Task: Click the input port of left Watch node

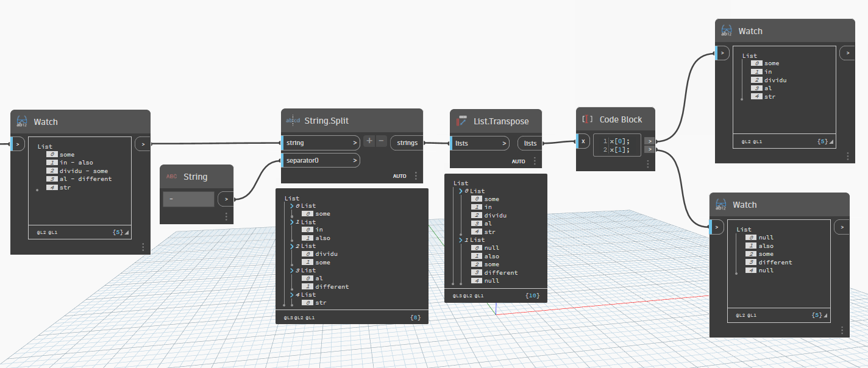Action: coord(18,144)
